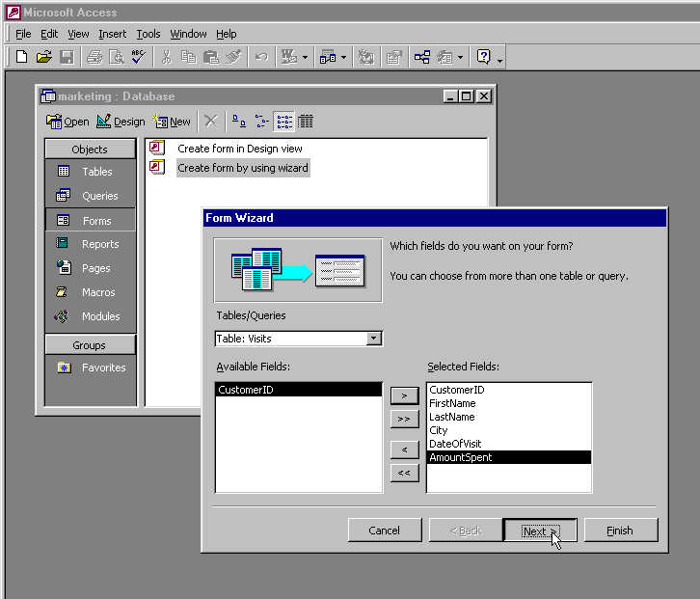Click the Analyze toolbar icon
700x599 pixels.
[x=328, y=57]
